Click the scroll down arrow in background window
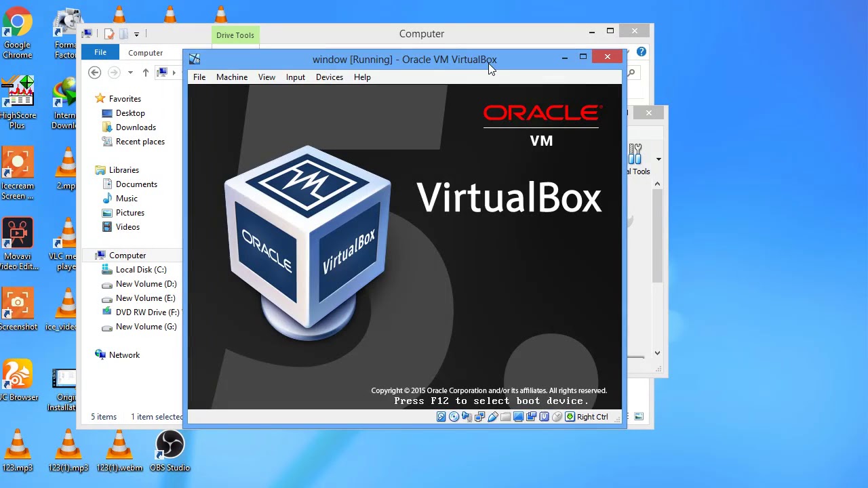Screen dimensions: 868x488 [657, 353]
